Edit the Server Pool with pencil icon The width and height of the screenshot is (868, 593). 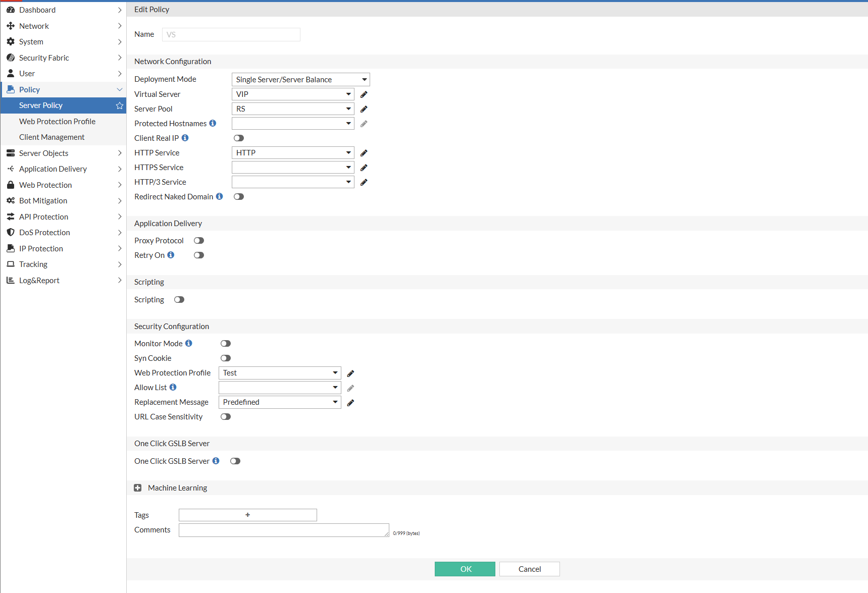[364, 109]
